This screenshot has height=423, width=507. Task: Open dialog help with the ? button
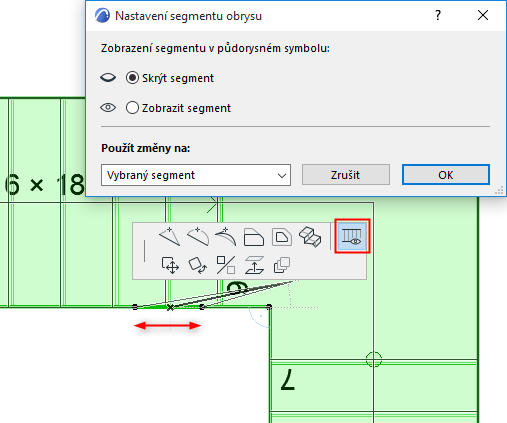[438, 15]
